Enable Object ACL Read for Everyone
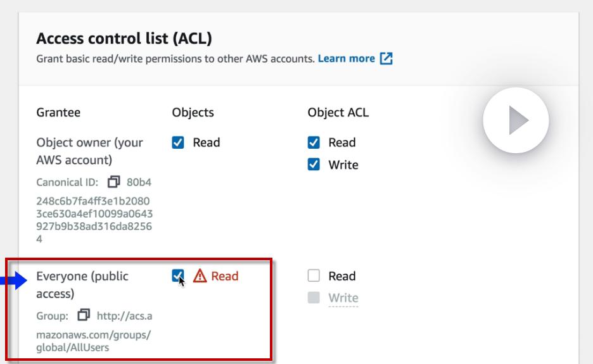The height and width of the screenshot is (364, 593). pos(314,276)
